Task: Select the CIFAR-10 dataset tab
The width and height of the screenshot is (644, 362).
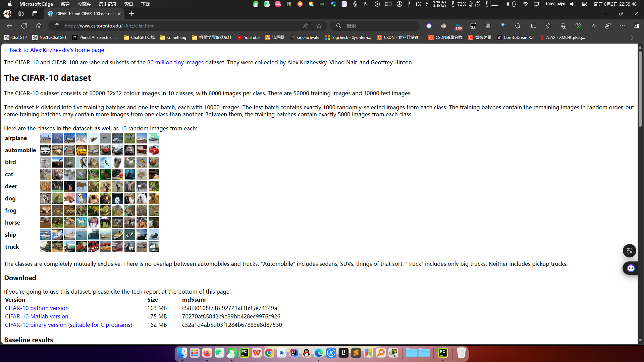Action: (x=84, y=14)
